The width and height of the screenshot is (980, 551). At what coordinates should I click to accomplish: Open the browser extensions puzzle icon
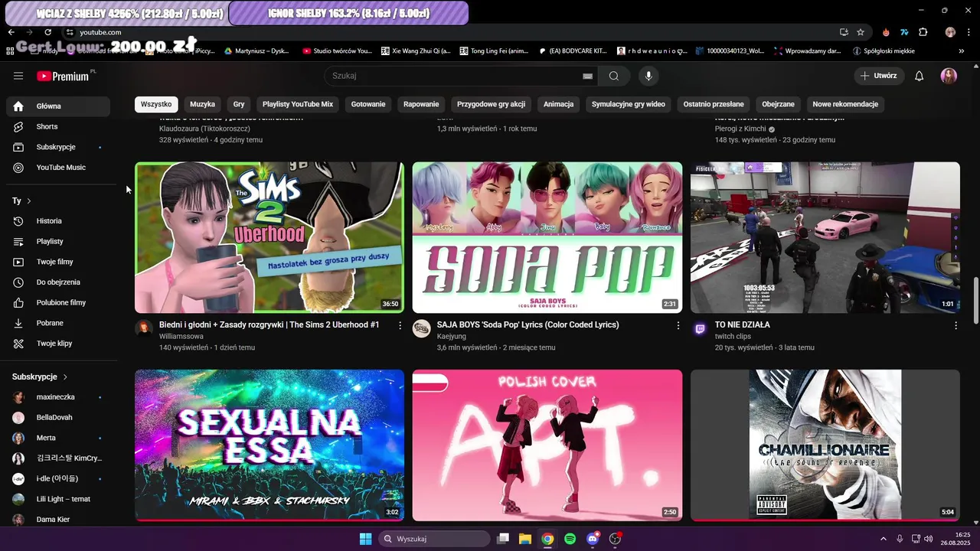tap(923, 32)
